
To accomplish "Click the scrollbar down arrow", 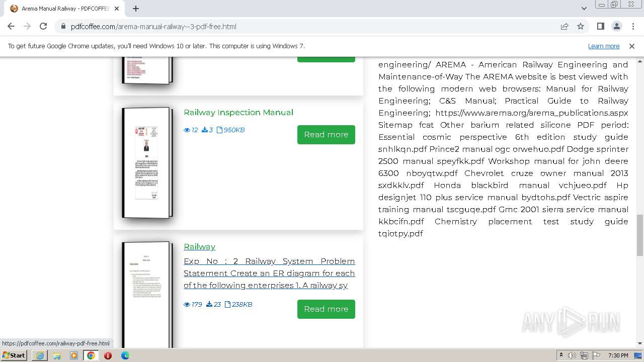I will pos(639,344).
